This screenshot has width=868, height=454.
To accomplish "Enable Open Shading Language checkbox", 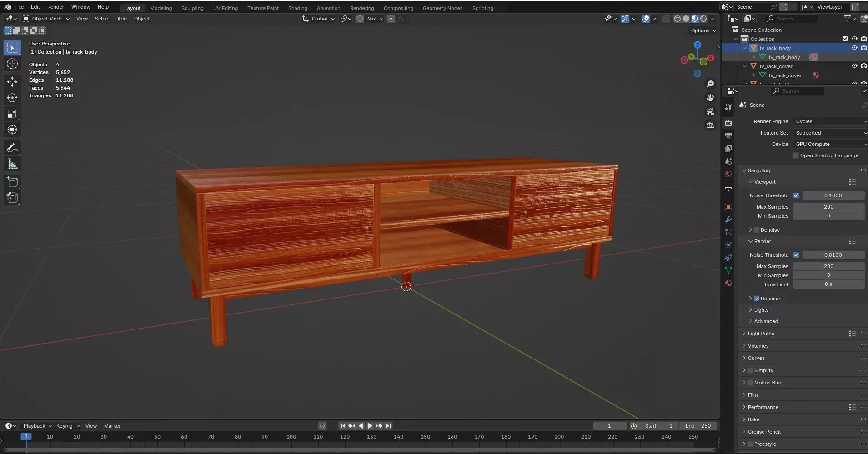I will pos(796,155).
